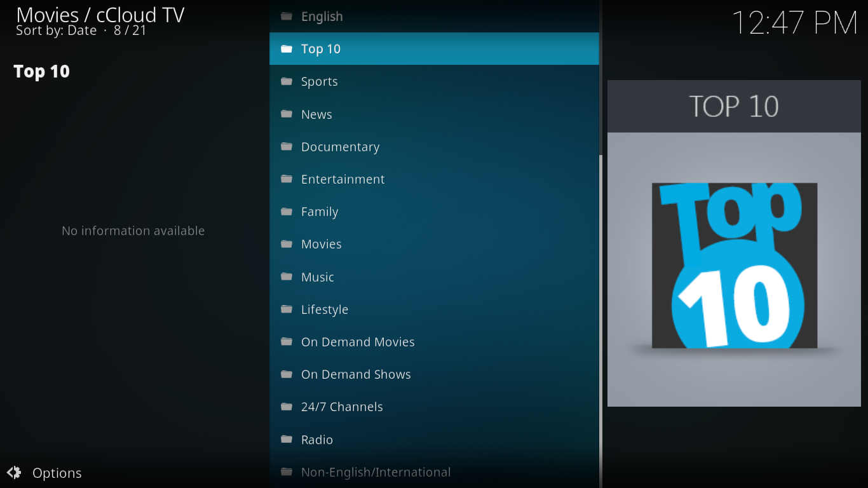The width and height of the screenshot is (868, 488).
Task: Select the English category
Action: pos(322,17)
